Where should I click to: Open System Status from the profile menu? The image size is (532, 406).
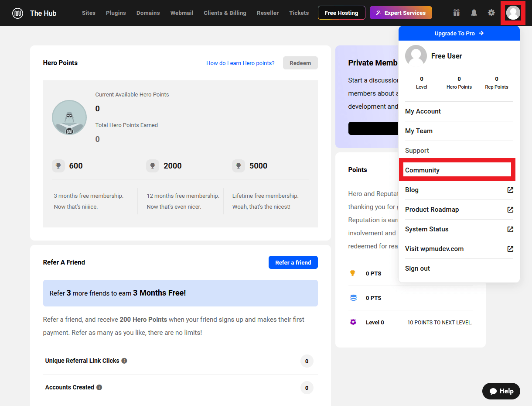459,229
